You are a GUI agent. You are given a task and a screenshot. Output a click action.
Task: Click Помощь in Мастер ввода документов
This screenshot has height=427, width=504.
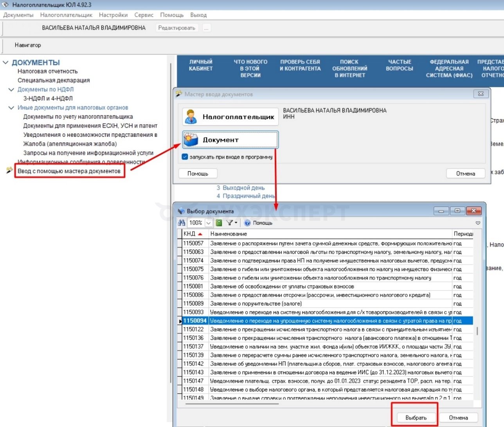point(198,173)
